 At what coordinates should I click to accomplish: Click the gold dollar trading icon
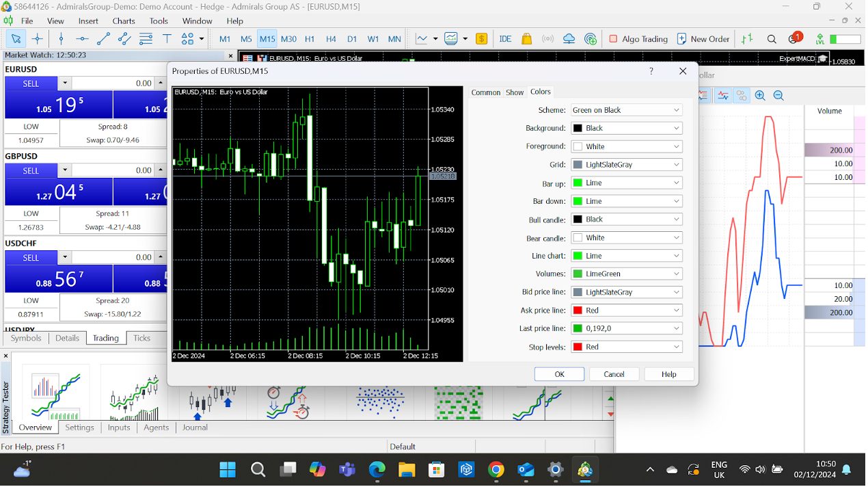click(482, 39)
